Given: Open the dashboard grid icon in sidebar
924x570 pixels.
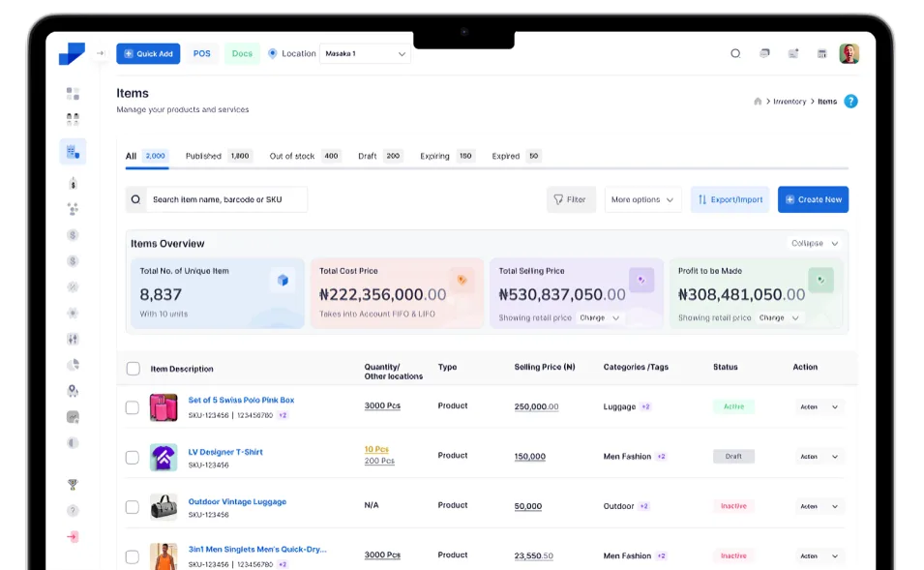Looking at the screenshot, I should (73, 94).
